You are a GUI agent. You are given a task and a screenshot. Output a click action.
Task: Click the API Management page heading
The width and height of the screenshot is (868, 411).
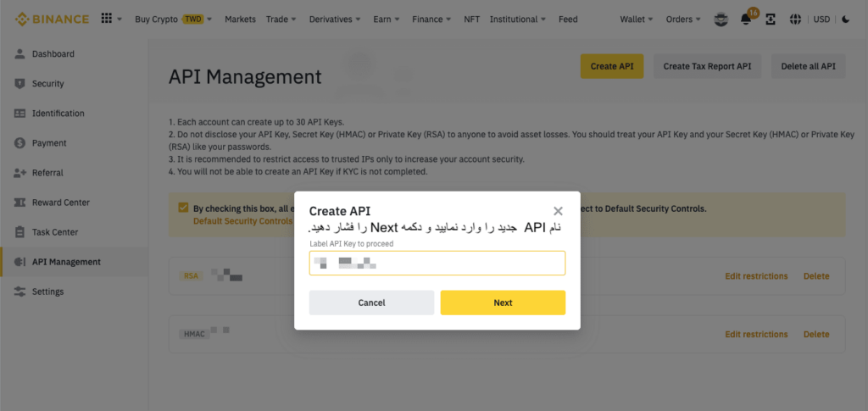pyautogui.click(x=245, y=77)
